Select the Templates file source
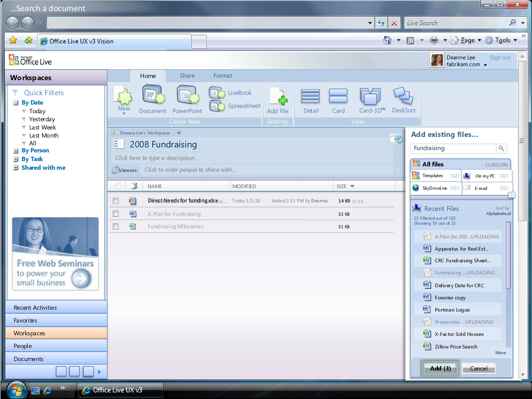Screen dimensions: 532x399 [436, 175]
